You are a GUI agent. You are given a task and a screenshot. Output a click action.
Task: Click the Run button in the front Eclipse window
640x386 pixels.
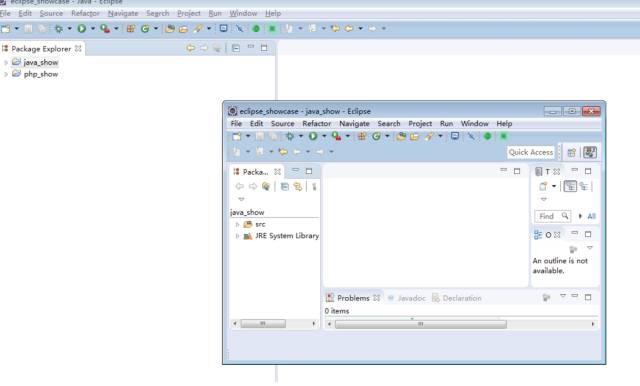[x=313, y=136]
